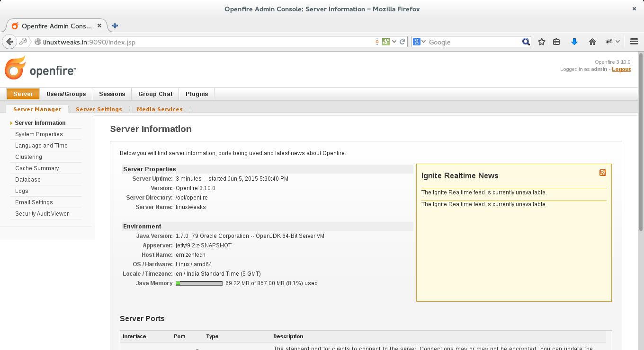This screenshot has height=350, width=644.
Task: Click the Description column header
Action: 288,336
